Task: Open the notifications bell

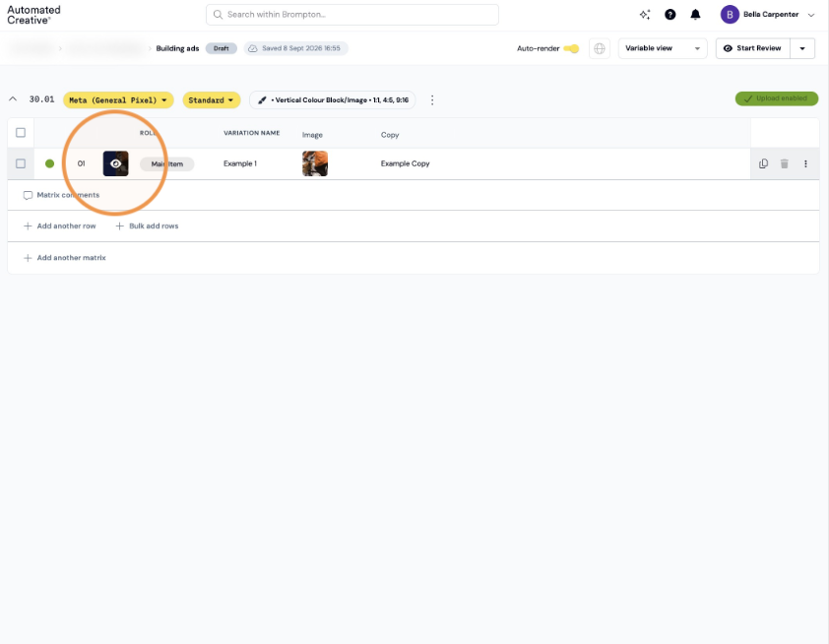Action: (695, 15)
